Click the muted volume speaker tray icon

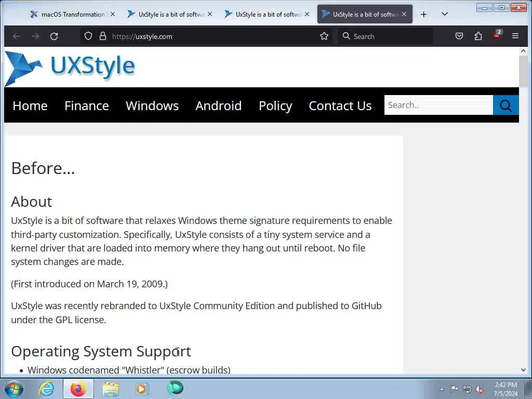[480, 390]
